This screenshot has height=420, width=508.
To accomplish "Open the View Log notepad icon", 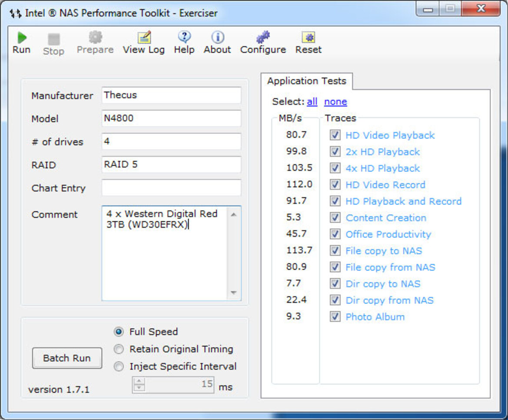I will tap(144, 37).
